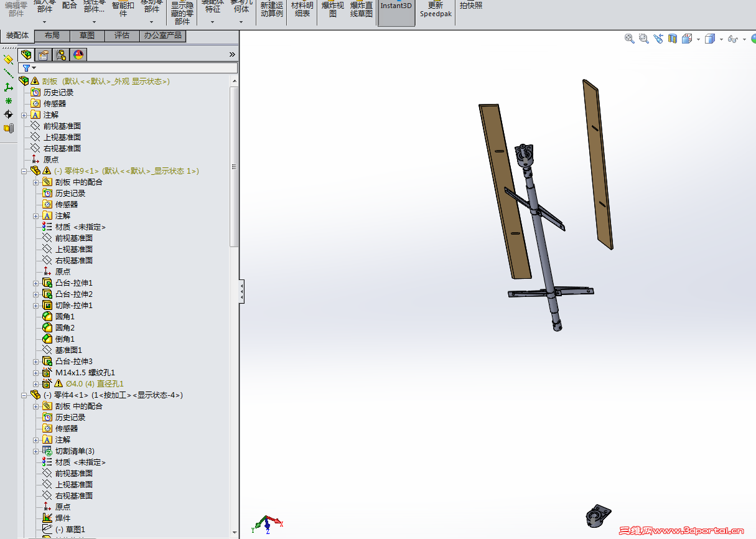
Task: Open dropdown arrow under 插入零部件
Action: tap(44, 22)
